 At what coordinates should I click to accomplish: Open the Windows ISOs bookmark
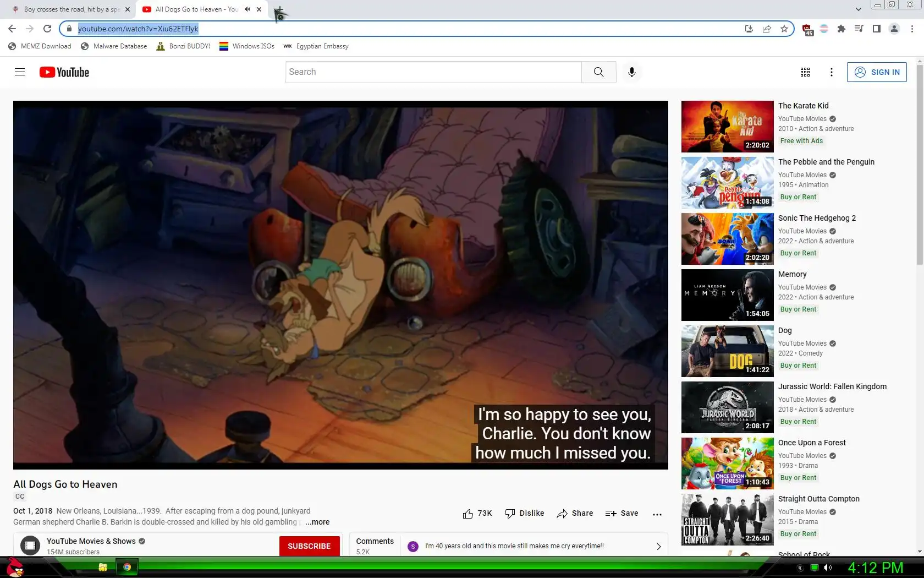(247, 46)
